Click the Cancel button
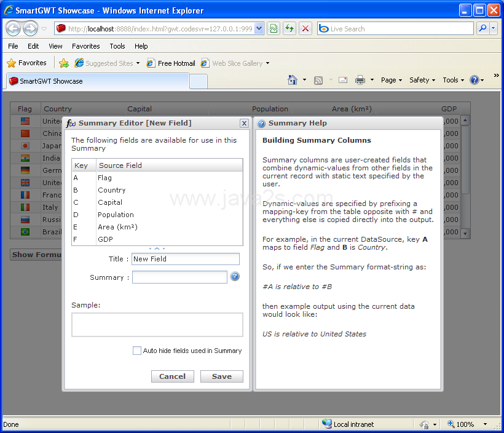 tap(173, 376)
